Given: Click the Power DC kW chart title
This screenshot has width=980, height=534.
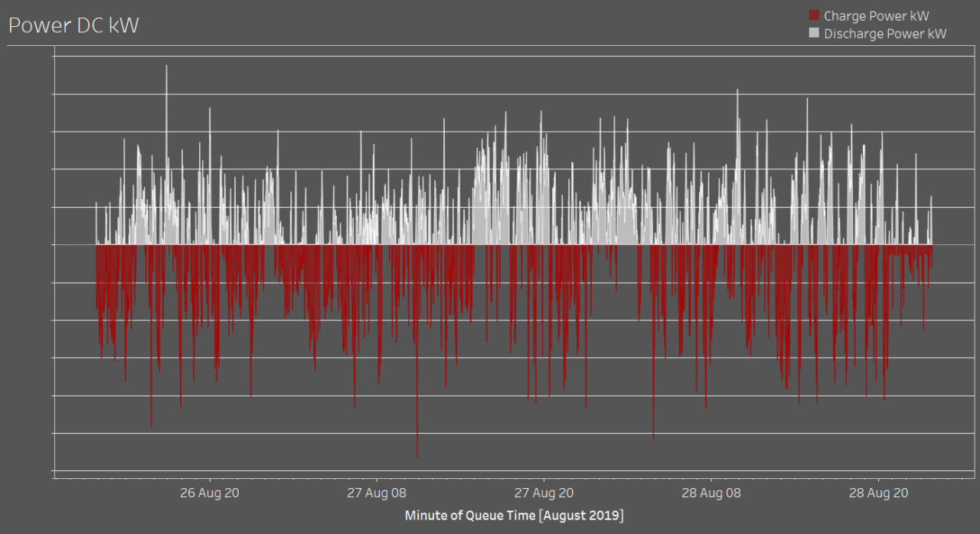Looking at the screenshot, I should point(73,25).
